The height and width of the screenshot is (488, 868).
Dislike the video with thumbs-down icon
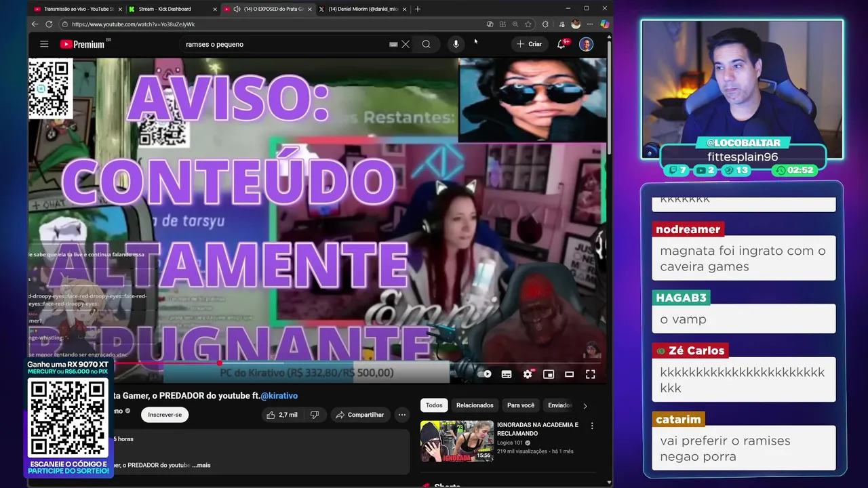coord(314,415)
